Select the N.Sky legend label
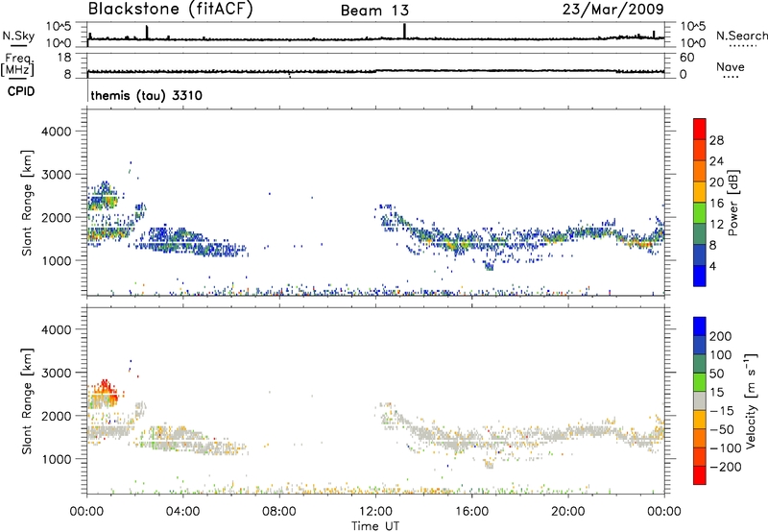The height and width of the screenshot is (532, 768). [x=18, y=36]
